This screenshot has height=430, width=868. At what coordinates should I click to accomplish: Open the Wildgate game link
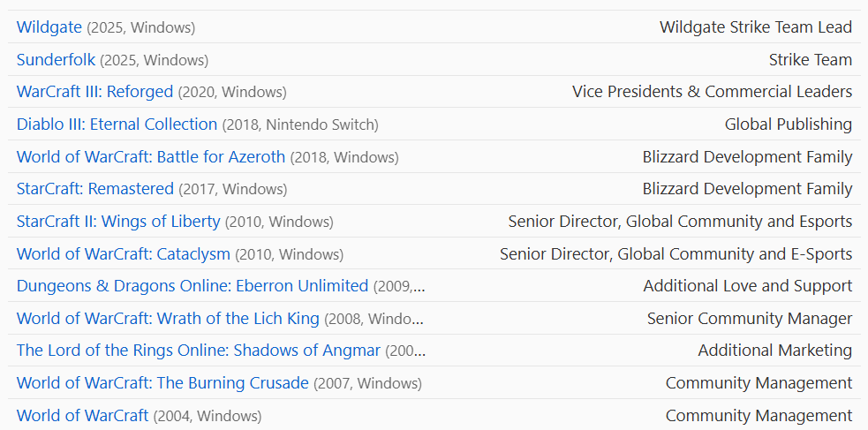click(49, 27)
